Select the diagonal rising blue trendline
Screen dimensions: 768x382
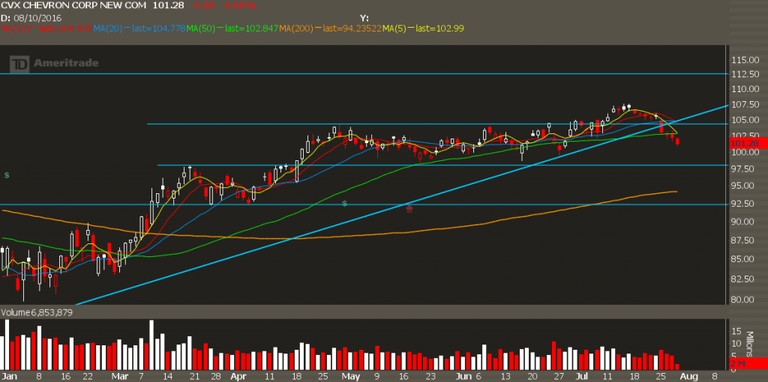[402, 204]
